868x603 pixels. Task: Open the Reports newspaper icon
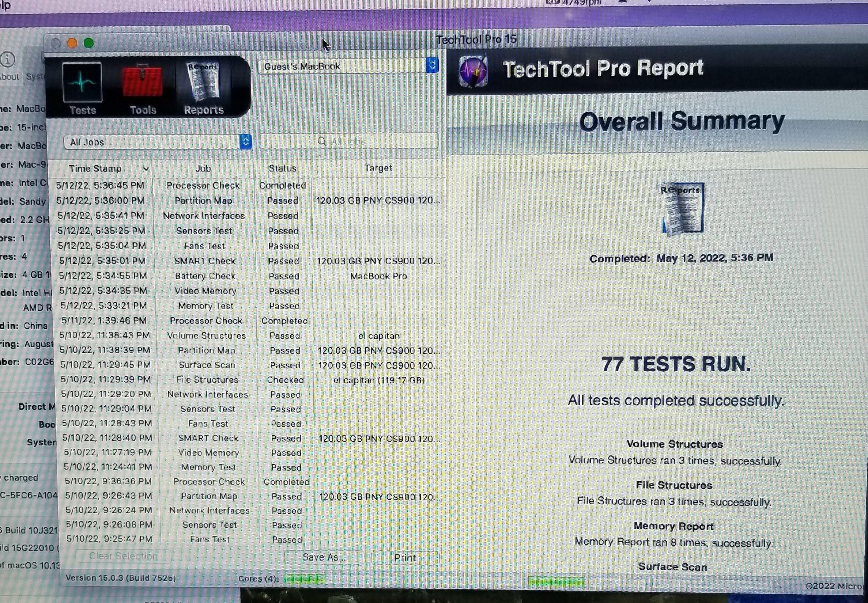[x=203, y=81]
